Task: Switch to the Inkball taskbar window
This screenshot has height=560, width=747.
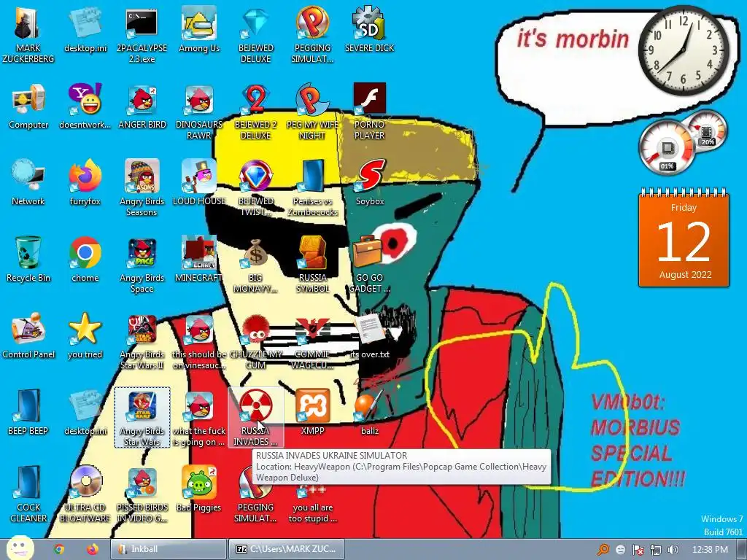Action: click(169, 549)
